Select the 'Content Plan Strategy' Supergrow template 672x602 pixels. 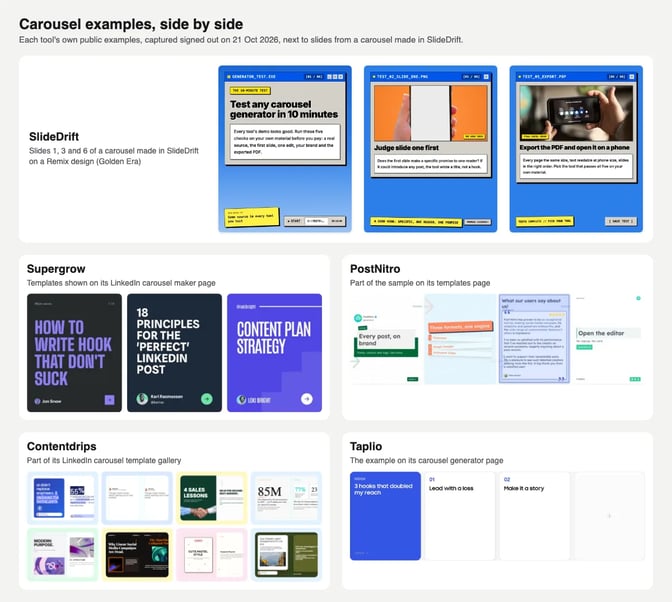[x=274, y=353]
